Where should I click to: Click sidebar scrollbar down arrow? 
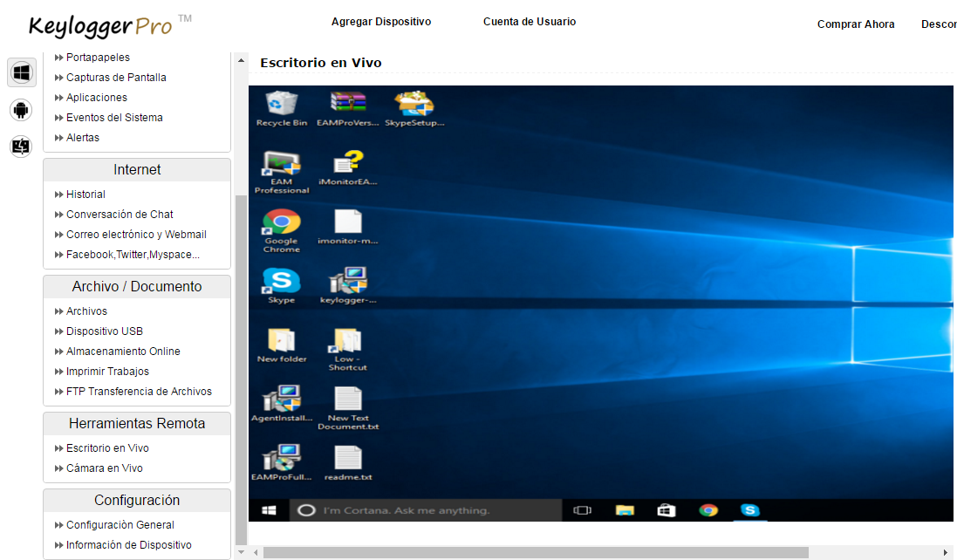[x=241, y=552]
